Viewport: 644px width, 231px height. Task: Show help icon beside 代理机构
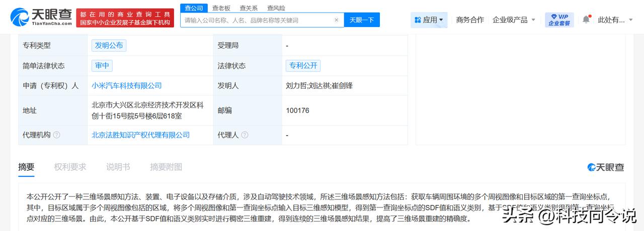click(x=56, y=135)
